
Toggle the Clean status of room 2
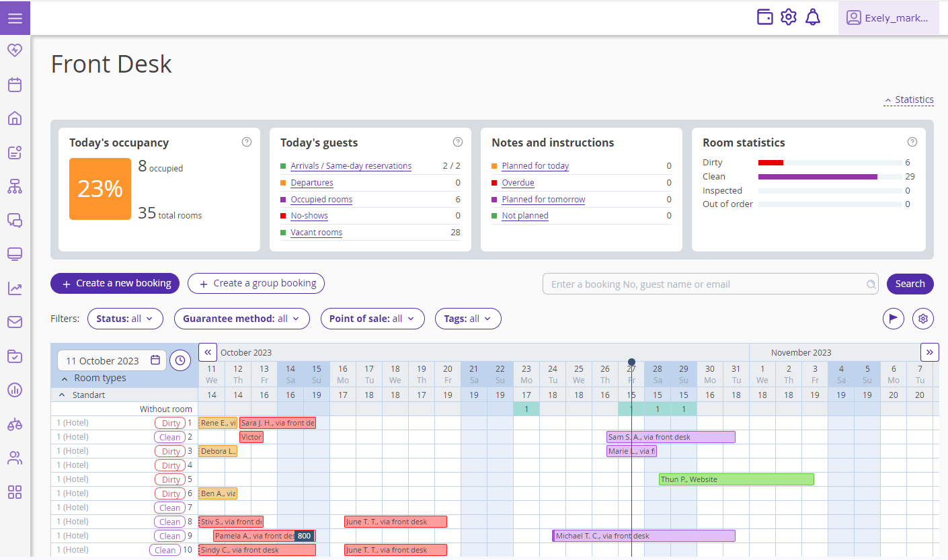170,437
